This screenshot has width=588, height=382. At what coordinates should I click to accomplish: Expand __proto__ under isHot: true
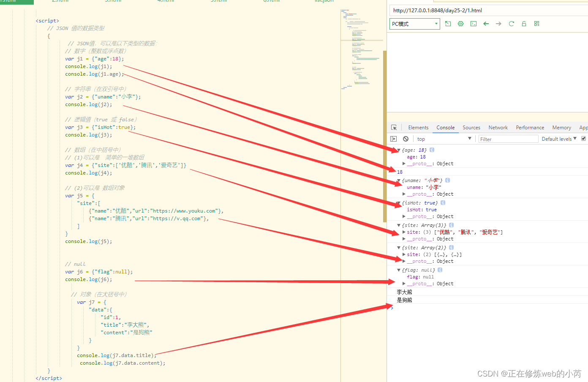[x=404, y=216]
